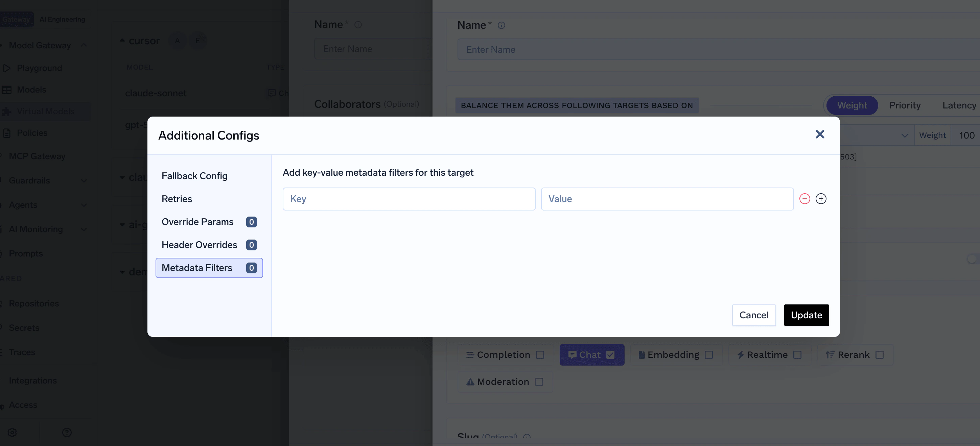Open settings gear in bottom sidebar
Screen dimensions: 980x446
click(x=12, y=432)
